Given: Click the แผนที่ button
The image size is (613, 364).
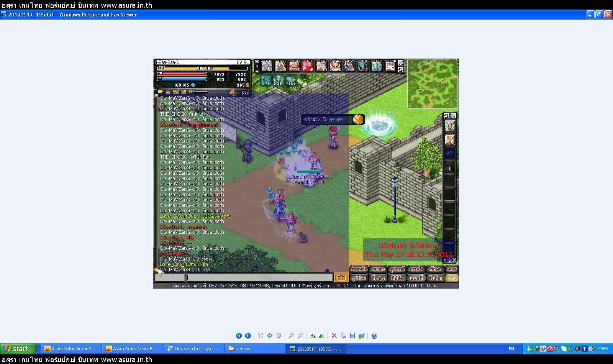Looking at the screenshot, I should 416,278.
